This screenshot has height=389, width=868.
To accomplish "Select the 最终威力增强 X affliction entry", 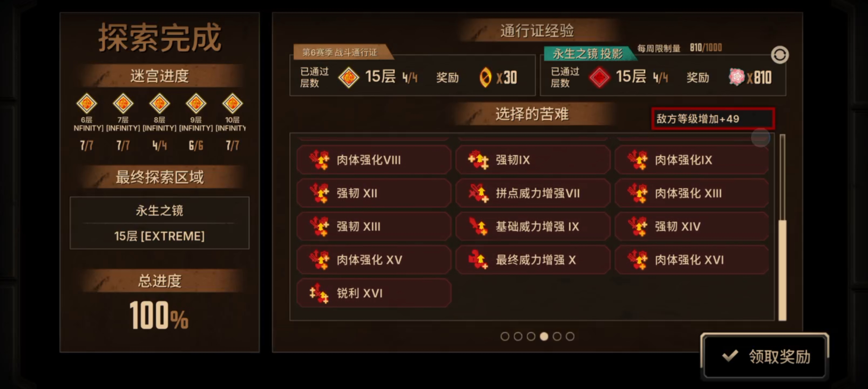I will tap(533, 260).
